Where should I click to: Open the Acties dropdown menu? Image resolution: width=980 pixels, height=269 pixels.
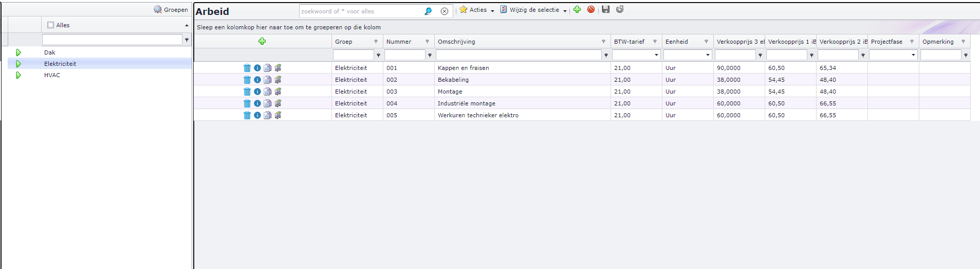(x=477, y=10)
